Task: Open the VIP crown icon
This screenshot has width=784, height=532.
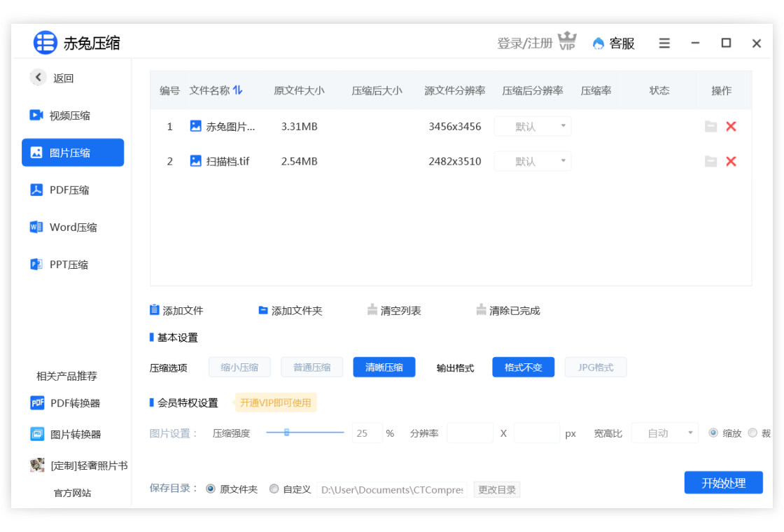Action: pos(567,41)
